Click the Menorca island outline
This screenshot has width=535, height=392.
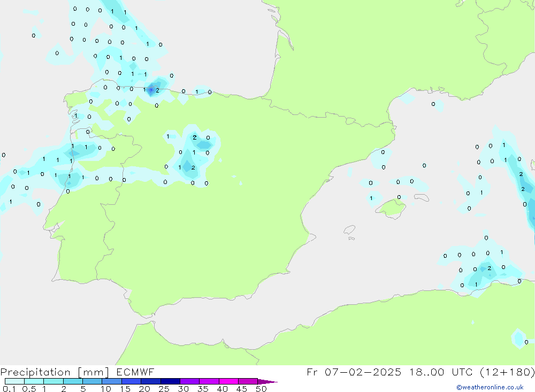[x=422, y=198]
